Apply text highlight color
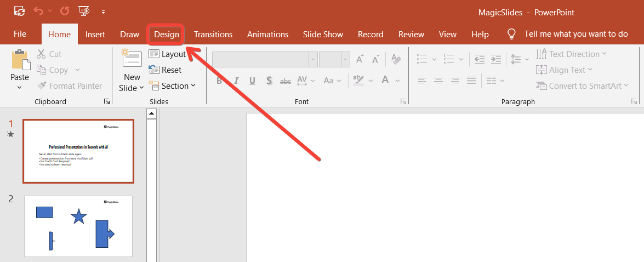The image size is (644, 262). 358,79
